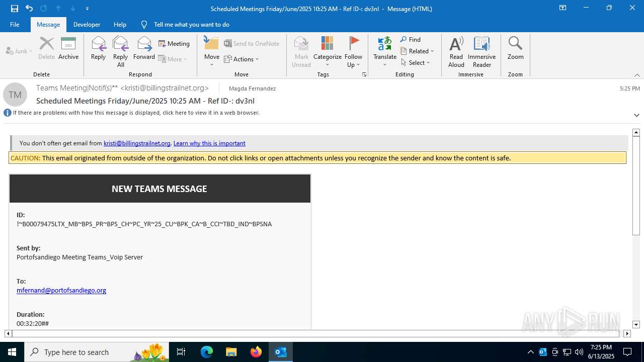Open Customize Quick Access Toolbar dropdown
The width and height of the screenshot is (644, 362).
point(87,9)
